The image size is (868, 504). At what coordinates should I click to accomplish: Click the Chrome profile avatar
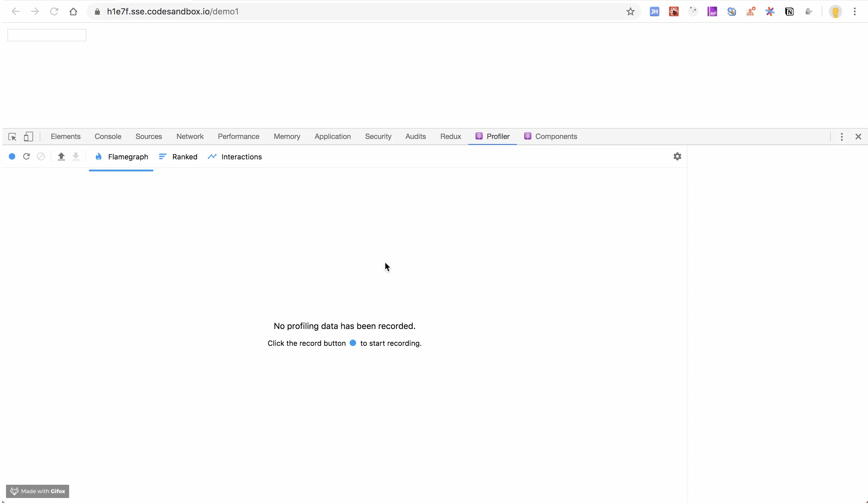coord(835,11)
